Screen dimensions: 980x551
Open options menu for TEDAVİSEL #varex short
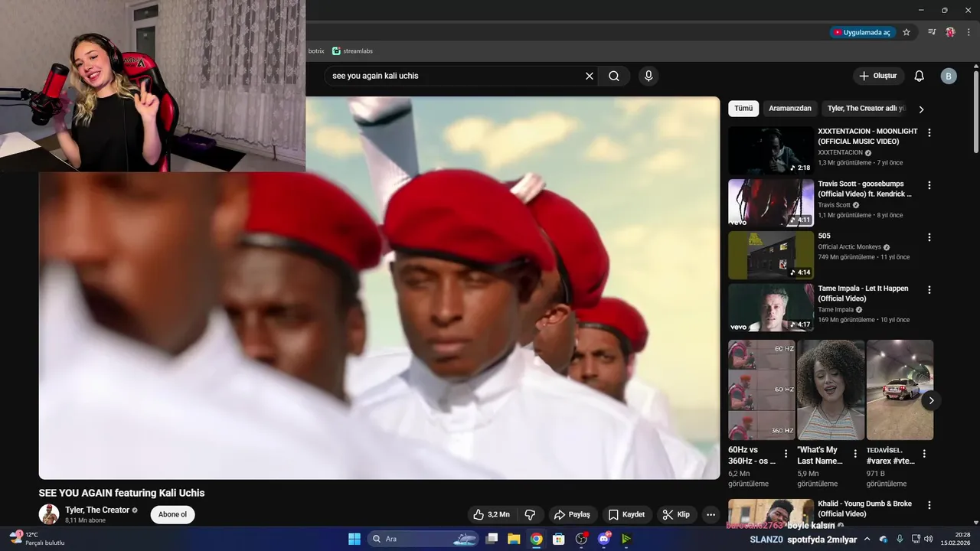[x=924, y=453]
